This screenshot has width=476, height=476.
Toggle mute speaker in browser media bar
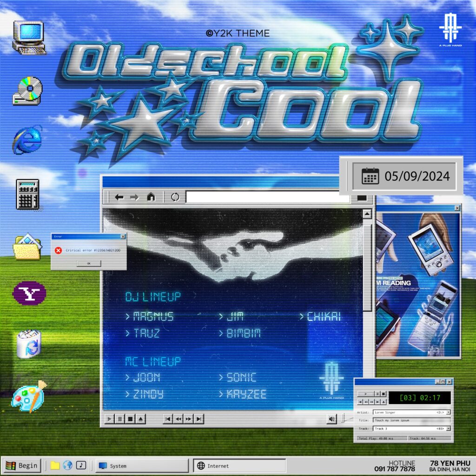[x=331, y=419]
